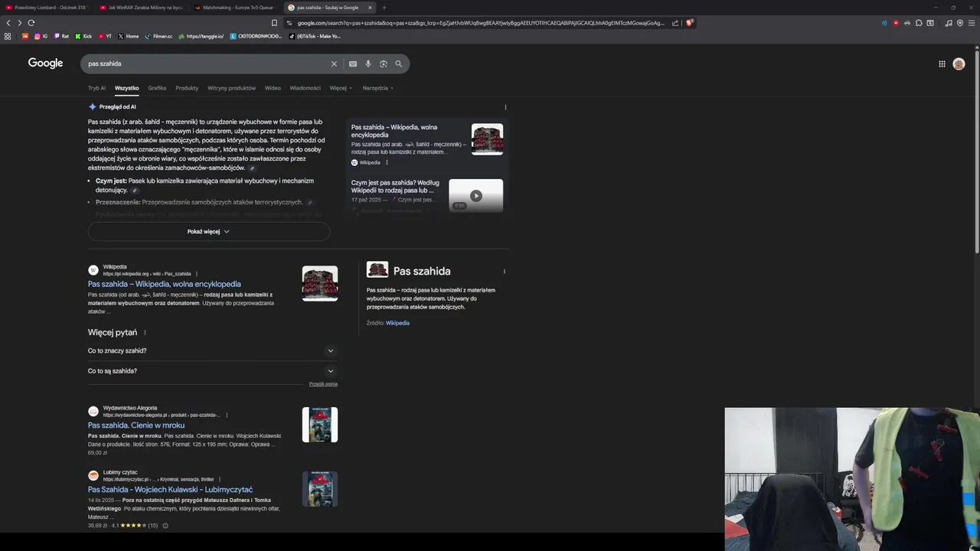The width and height of the screenshot is (980, 551).
Task: Open Wikipedia result vest thumbnail
Action: coord(320,283)
